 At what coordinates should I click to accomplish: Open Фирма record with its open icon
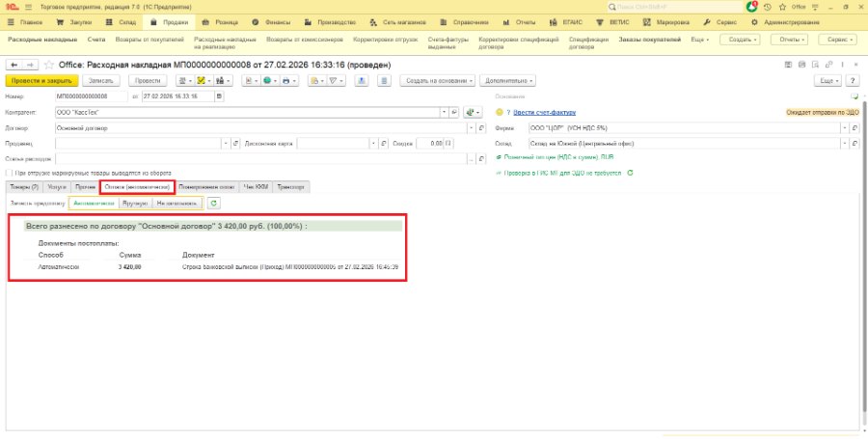pos(854,128)
